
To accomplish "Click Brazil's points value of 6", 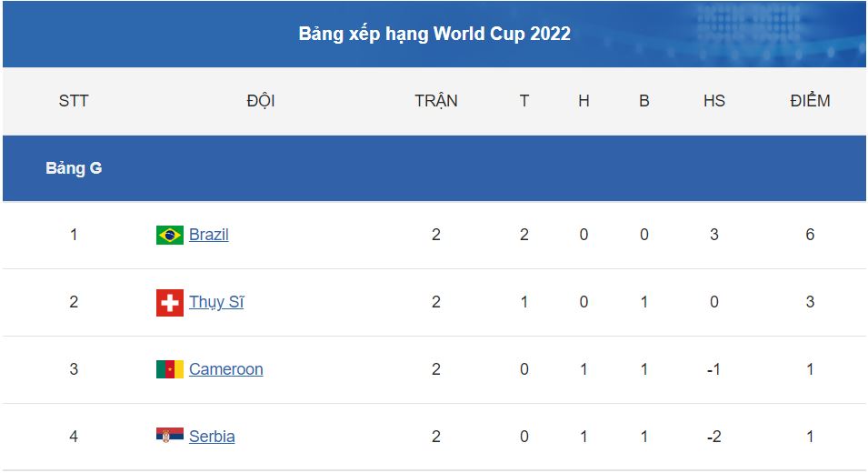I will pyautogui.click(x=810, y=235).
